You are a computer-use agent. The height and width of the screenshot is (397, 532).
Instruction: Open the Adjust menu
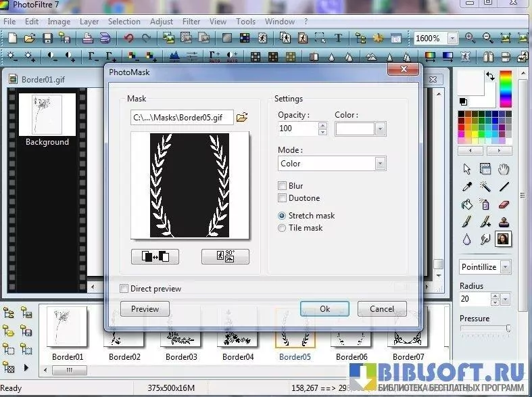click(x=162, y=22)
